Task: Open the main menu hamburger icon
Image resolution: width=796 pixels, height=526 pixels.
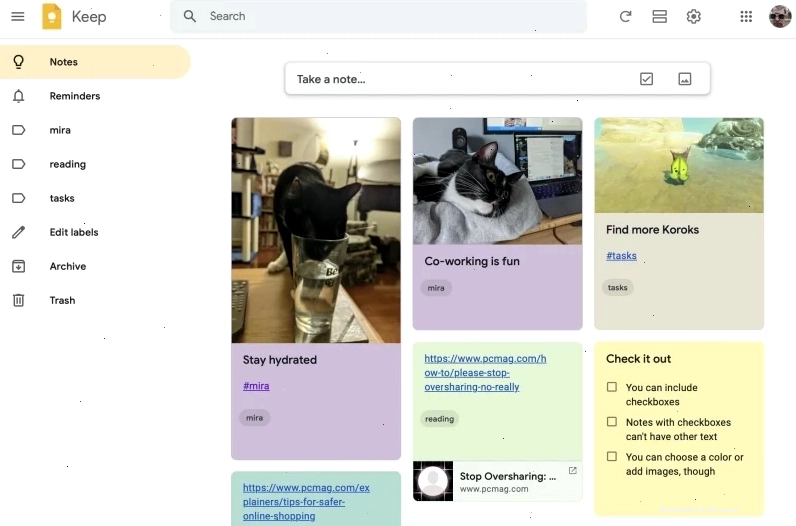Action: 18,16
